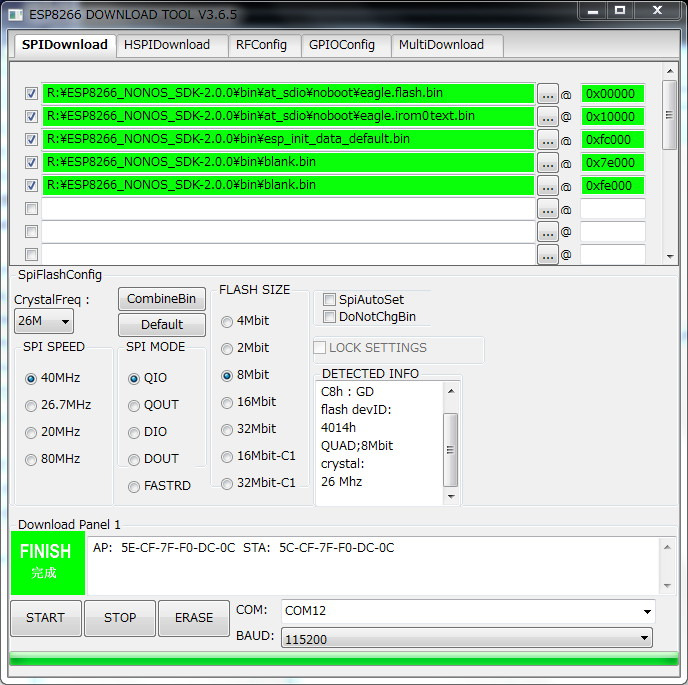The height and width of the screenshot is (685, 688).
Task: Click the DETECTED INFO scroll up arrow
Action: point(451,391)
